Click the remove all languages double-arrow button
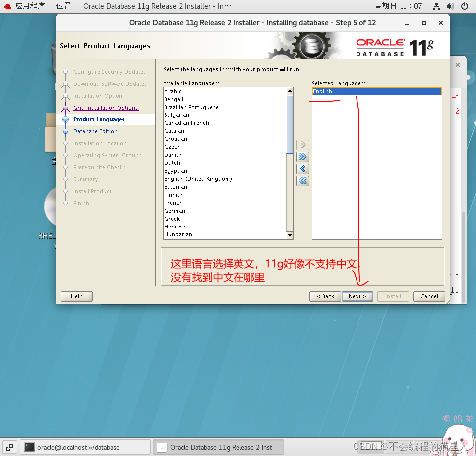Image resolution: width=476 pixels, height=456 pixels. click(302, 181)
